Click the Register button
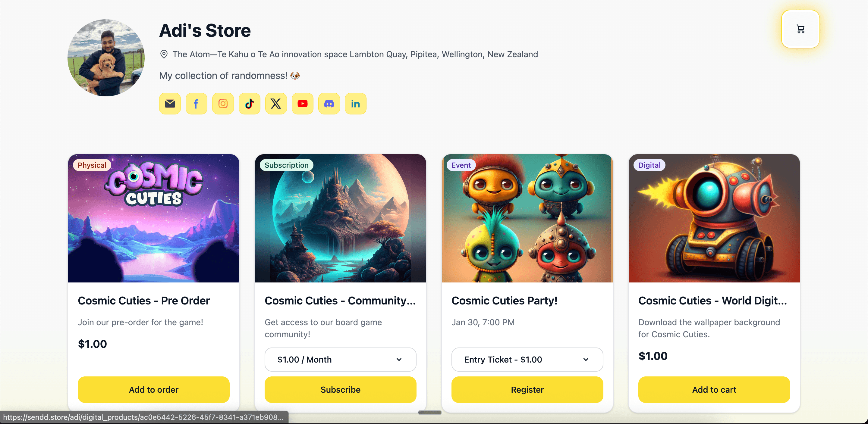This screenshot has width=868, height=424. [527, 389]
